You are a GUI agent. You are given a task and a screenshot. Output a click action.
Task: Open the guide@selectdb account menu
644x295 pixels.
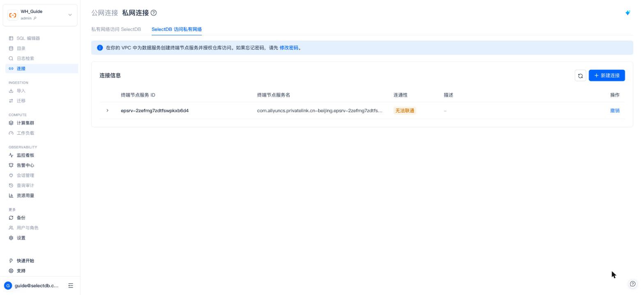pyautogui.click(x=36, y=286)
